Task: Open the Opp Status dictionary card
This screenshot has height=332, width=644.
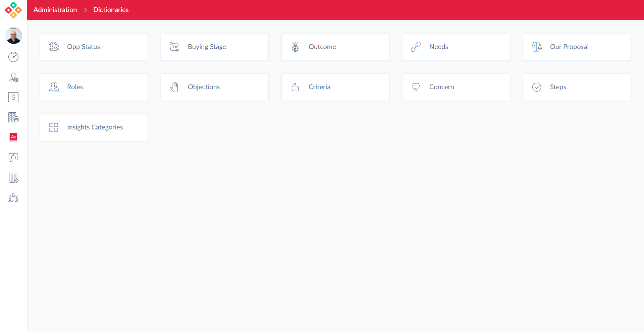Action: point(94,47)
